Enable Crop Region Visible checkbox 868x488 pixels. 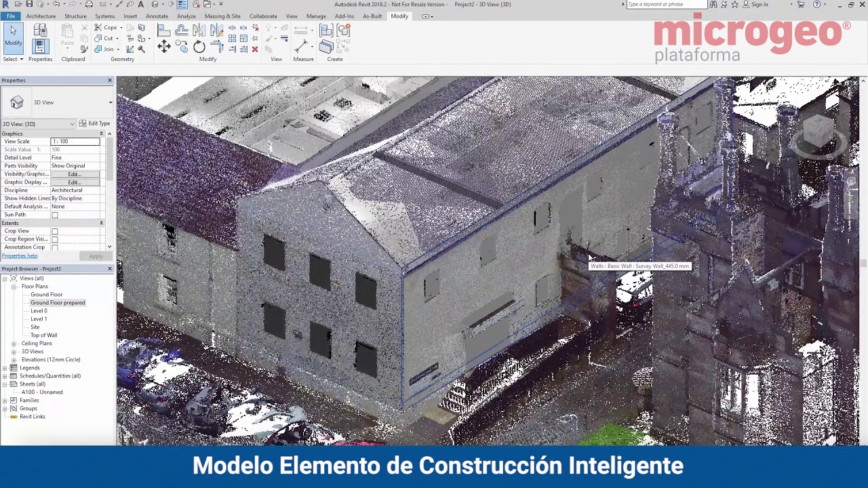click(x=55, y=240)
